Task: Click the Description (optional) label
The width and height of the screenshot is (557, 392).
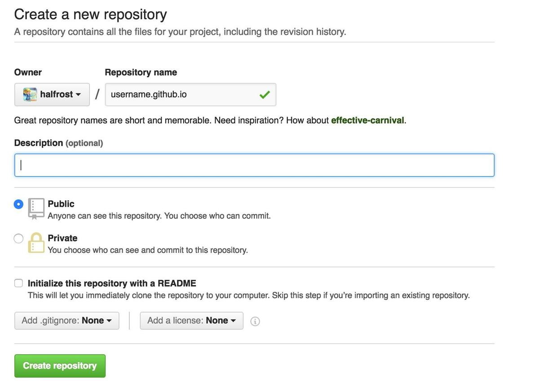Action: (x=58, y=143)
